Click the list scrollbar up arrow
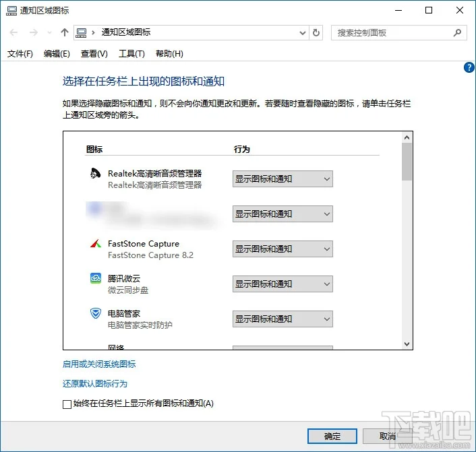The width and height of the screenshot is (476, 452). [x=407, y=137]
